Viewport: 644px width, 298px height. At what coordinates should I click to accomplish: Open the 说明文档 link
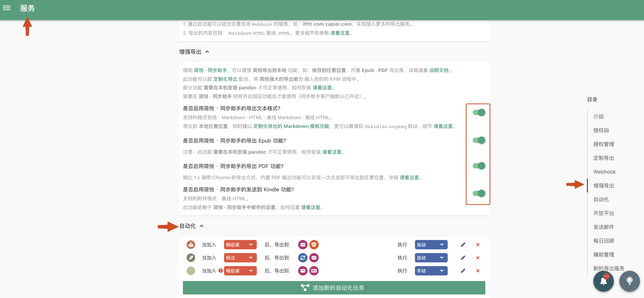(439, 70)
